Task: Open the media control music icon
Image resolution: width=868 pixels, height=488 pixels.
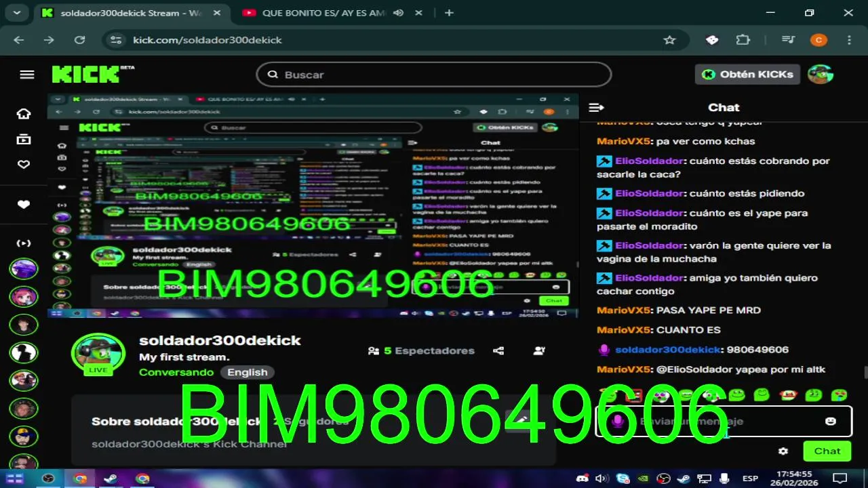Action: [788, 40]
